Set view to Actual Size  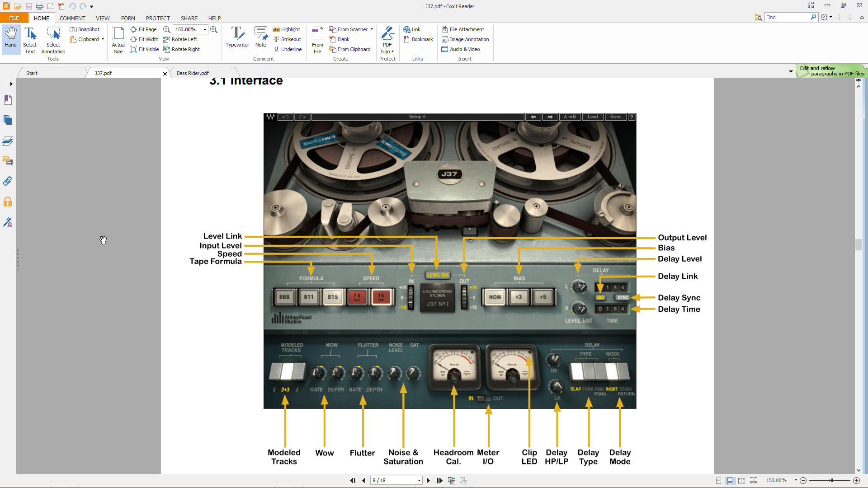(118, 40)
